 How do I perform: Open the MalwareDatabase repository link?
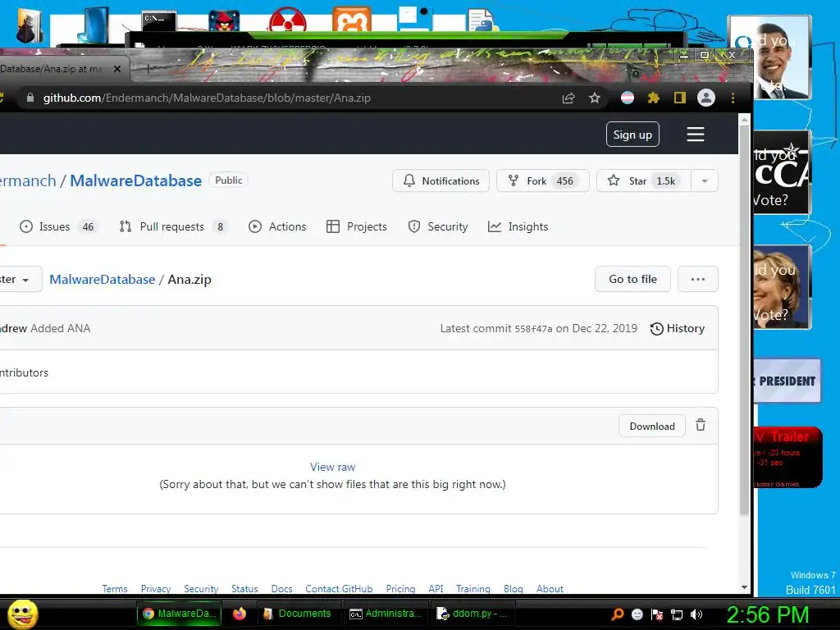click(x=135, y=180)
